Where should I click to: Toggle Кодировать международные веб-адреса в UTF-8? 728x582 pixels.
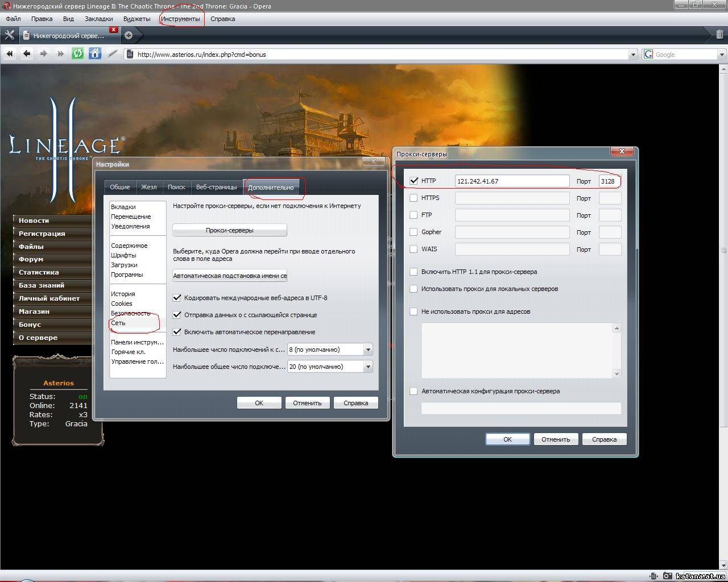(x=177, y=298)
